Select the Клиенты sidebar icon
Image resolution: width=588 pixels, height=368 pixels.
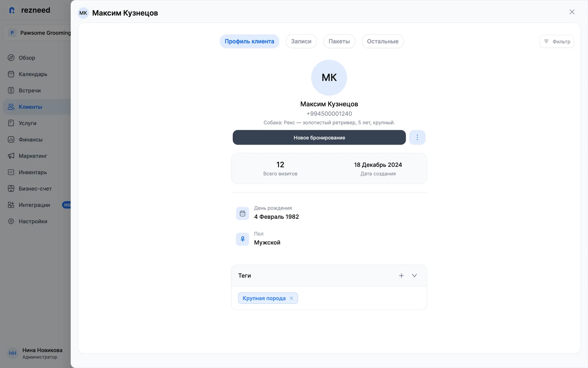point(11,107)
